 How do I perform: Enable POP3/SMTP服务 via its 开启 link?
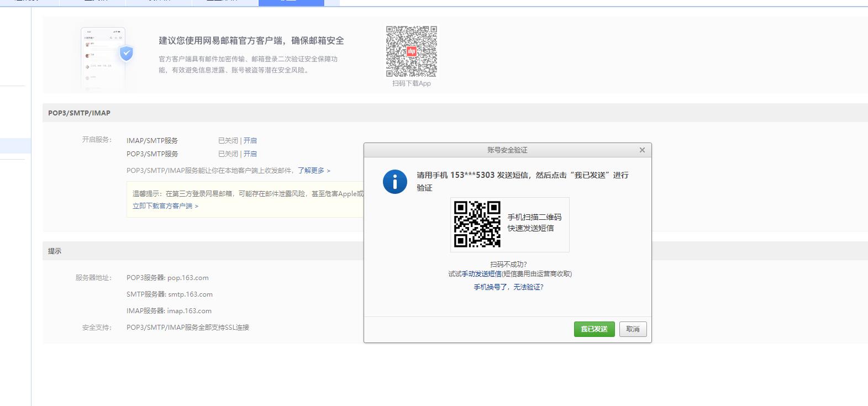click(250, 154)
